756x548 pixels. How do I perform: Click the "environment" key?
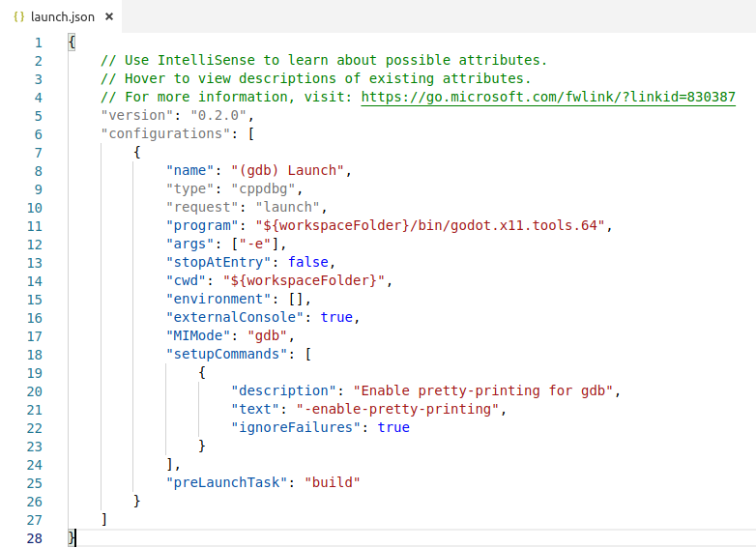pos(218,299)
